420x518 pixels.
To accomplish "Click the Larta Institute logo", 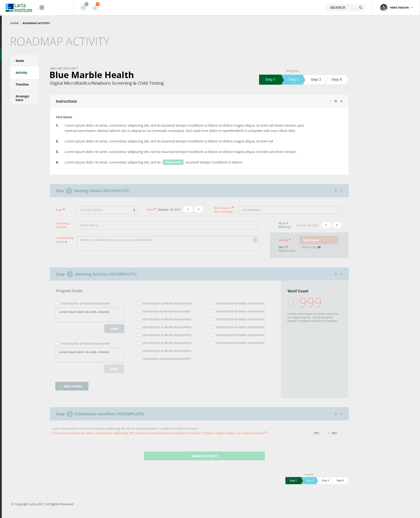I will coord(19,8).
